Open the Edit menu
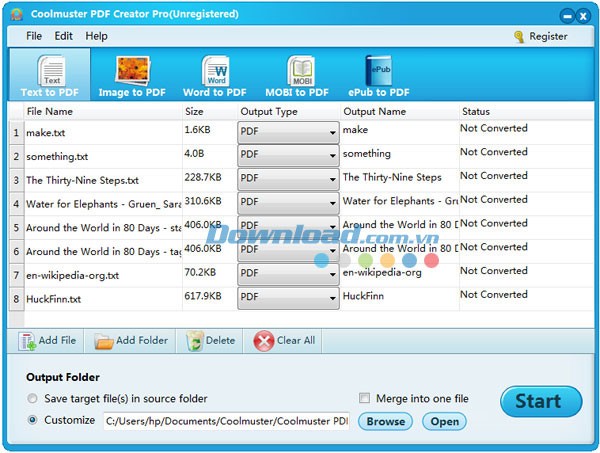 64,36
